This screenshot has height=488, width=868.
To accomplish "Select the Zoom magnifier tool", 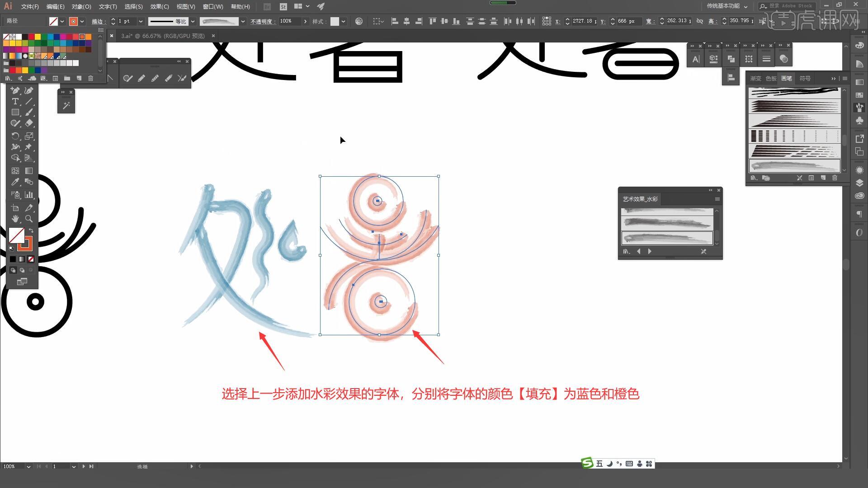I will coord(29,219).
